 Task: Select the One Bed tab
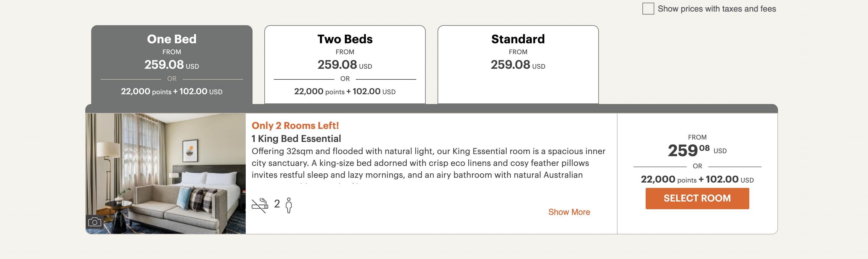171,39
